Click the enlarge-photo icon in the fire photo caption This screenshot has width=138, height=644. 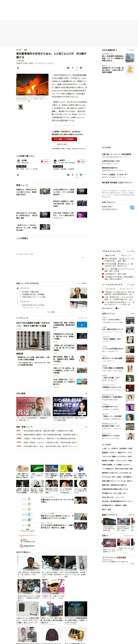29,101
